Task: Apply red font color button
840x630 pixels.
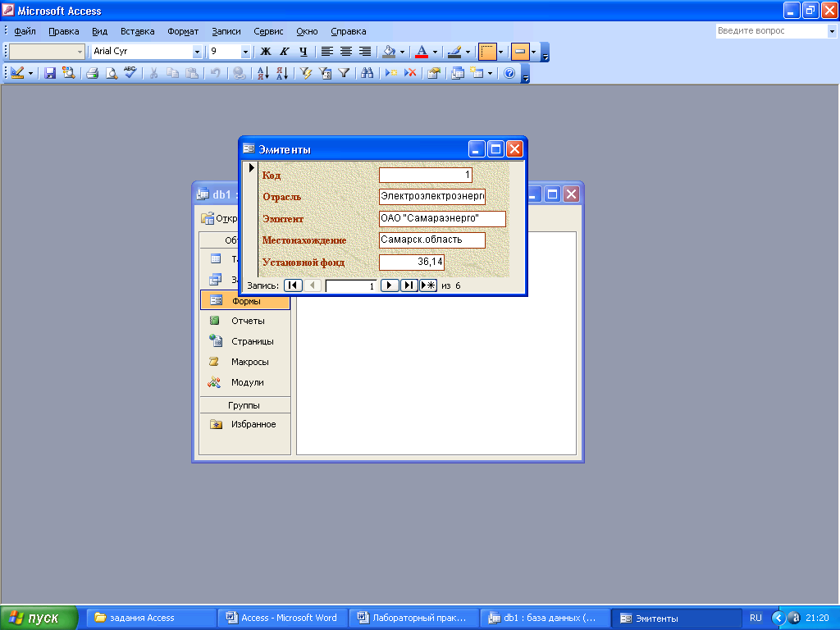Action: click(x=422, y=52)
